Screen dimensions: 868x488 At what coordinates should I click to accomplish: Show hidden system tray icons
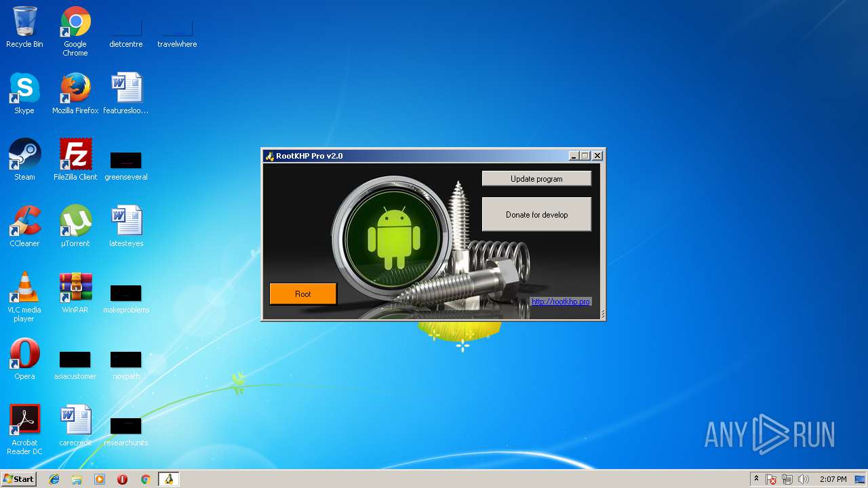coord(756,479)
